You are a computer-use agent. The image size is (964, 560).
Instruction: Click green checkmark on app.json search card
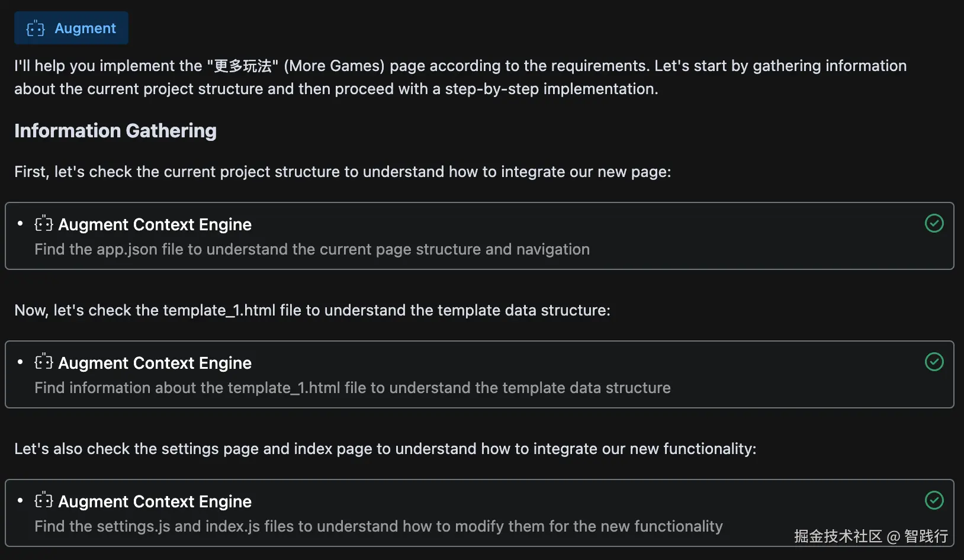click(934, 223)
